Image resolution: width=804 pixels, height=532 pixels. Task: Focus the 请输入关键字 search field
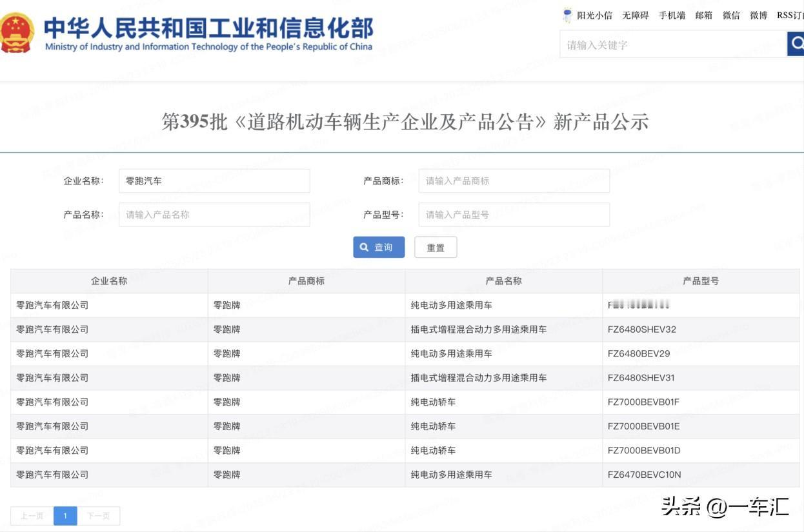[x=673, y=44]
